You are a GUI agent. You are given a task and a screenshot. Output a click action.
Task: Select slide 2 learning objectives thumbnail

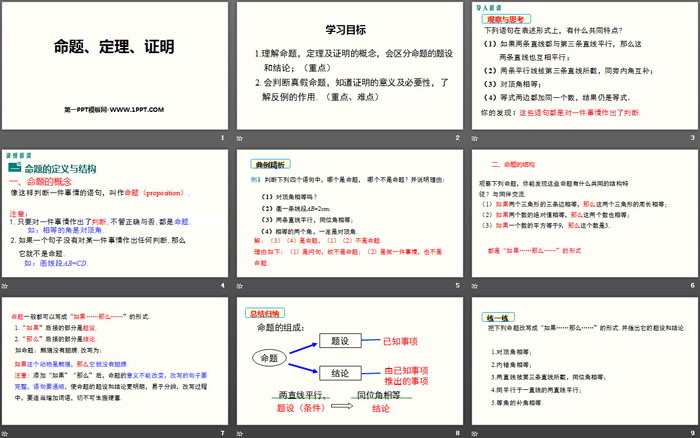coord(349,65)
